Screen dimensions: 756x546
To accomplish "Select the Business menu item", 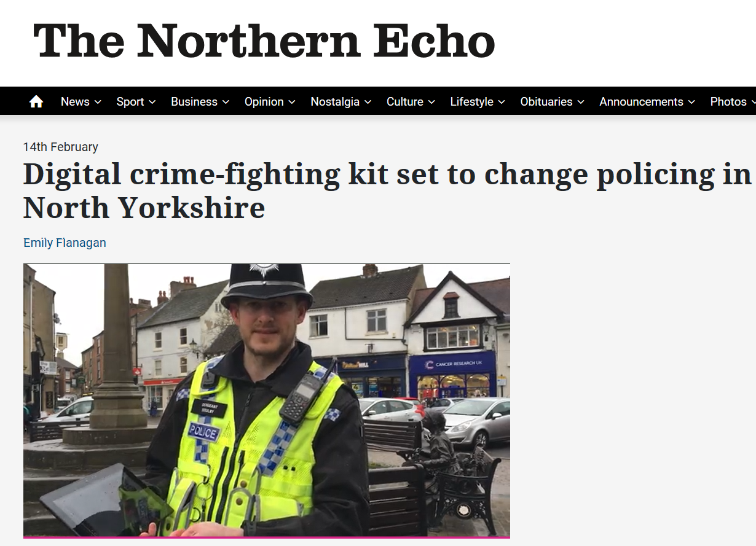I will pos(194,102).
